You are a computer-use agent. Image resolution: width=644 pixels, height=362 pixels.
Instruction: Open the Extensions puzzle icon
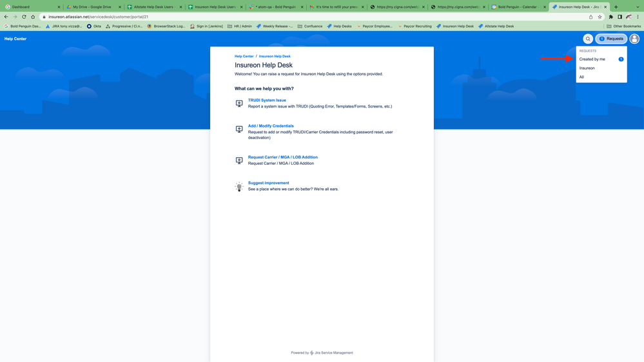point(610,17)
